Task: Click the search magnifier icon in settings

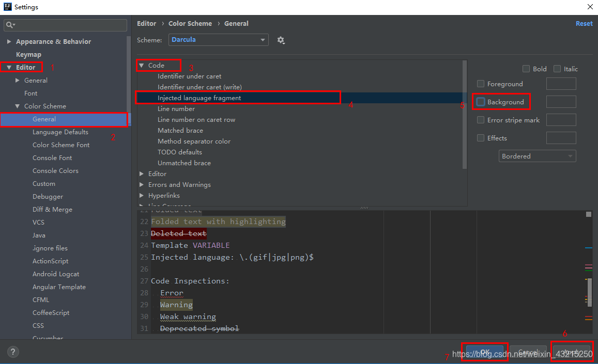Action: point(9,25)
